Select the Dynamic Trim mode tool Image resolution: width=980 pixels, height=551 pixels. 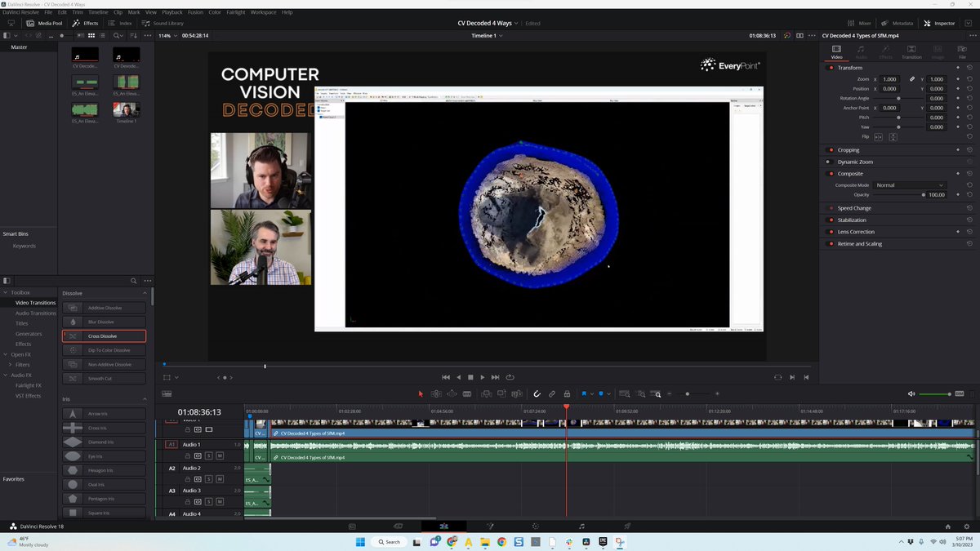click(452, 393)
